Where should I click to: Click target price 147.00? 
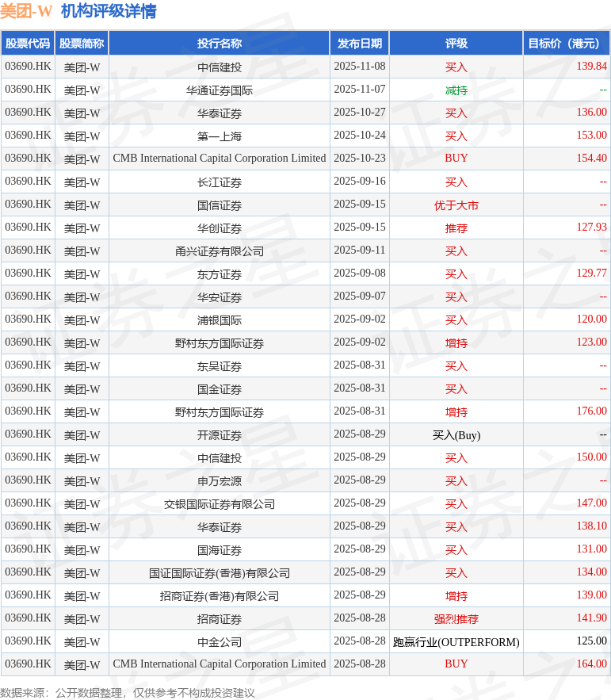(x=591, y=503)
